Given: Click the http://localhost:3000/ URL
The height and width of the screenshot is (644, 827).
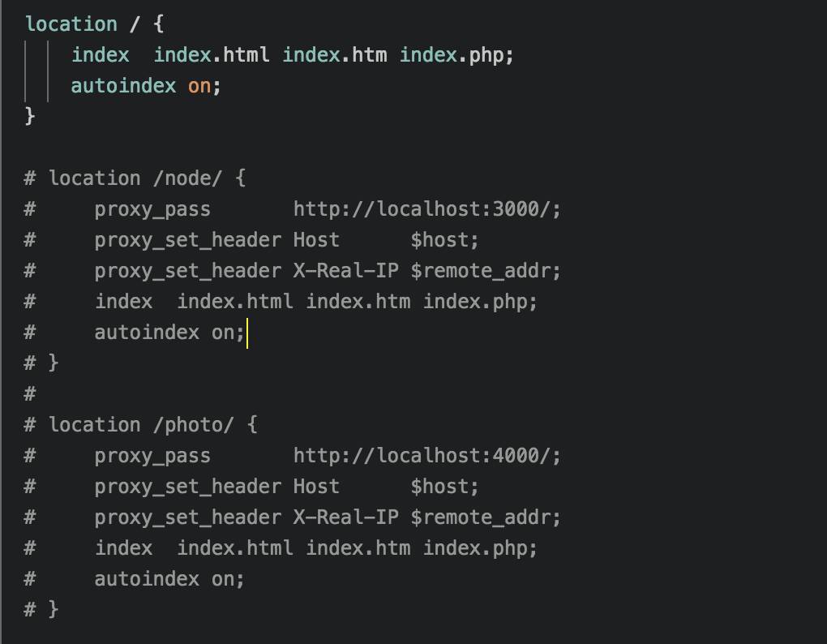Looking at the screenshot, I should point(426,208).
